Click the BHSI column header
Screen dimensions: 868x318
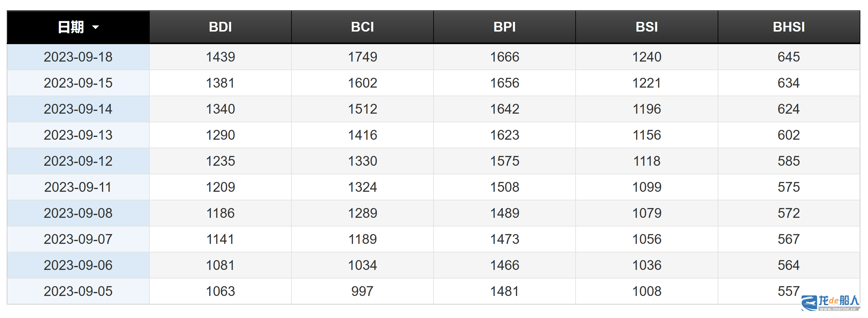point(789,27)
